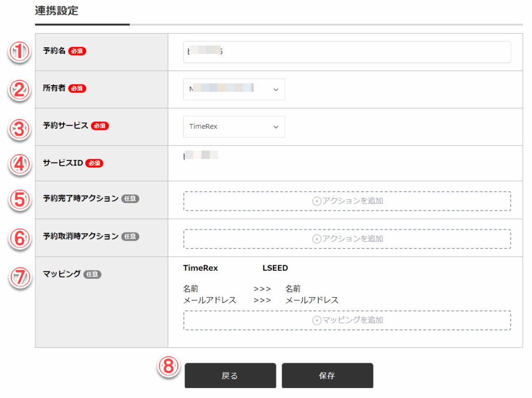The image size is (532, 398).
Task: Click the LSEED mapping column header
Action: coord(275,268)
